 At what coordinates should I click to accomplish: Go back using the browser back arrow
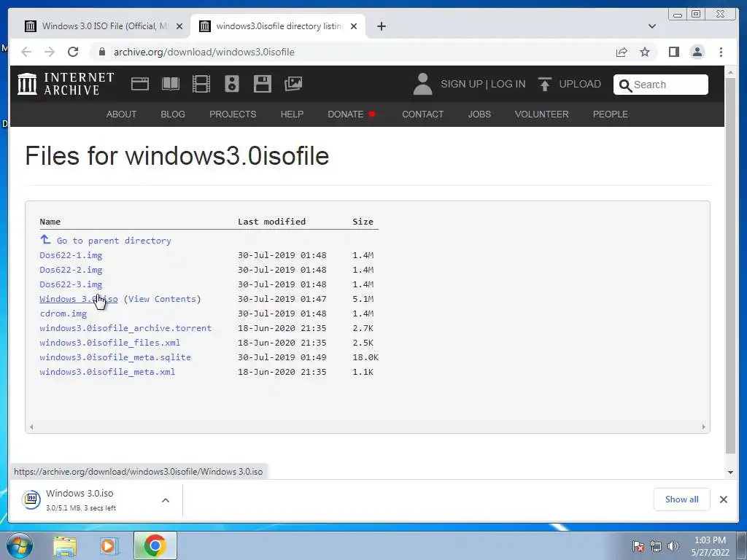pyautogui.click(x=26, y=52)
